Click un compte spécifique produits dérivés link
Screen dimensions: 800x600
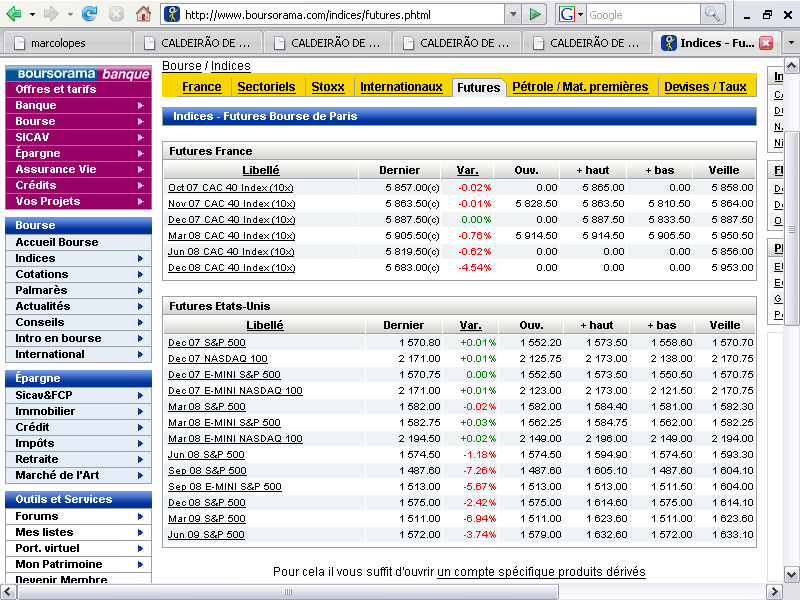(541, 571)
